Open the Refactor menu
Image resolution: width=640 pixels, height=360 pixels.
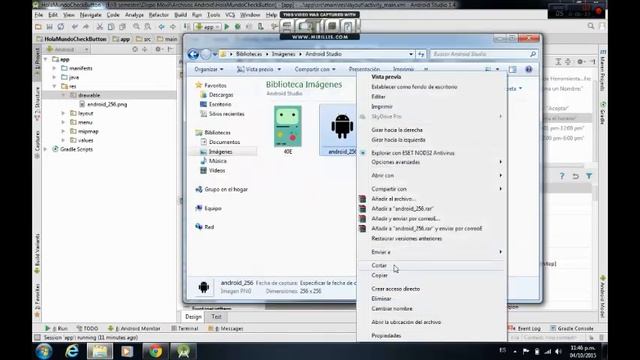159,15
